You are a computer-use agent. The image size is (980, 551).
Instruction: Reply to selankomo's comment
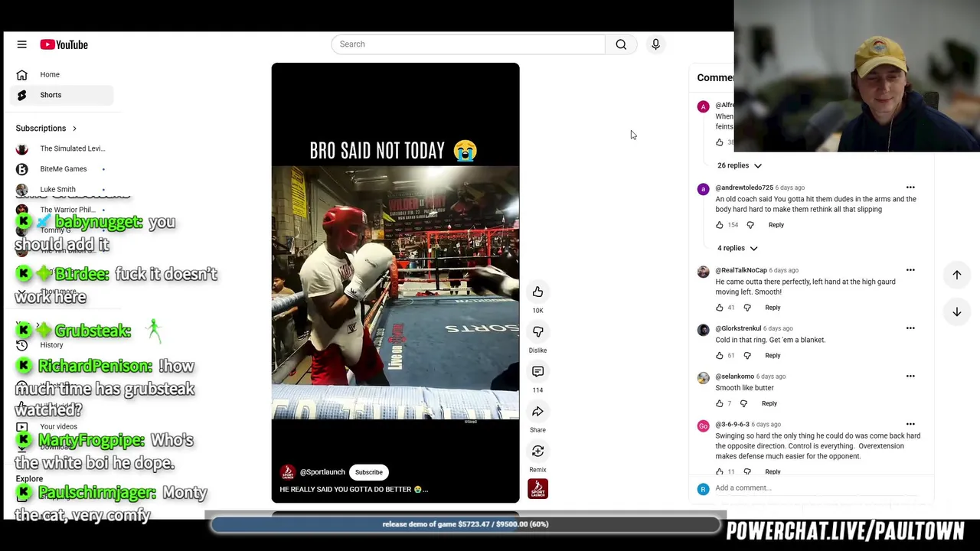click(x=769, y=403)
